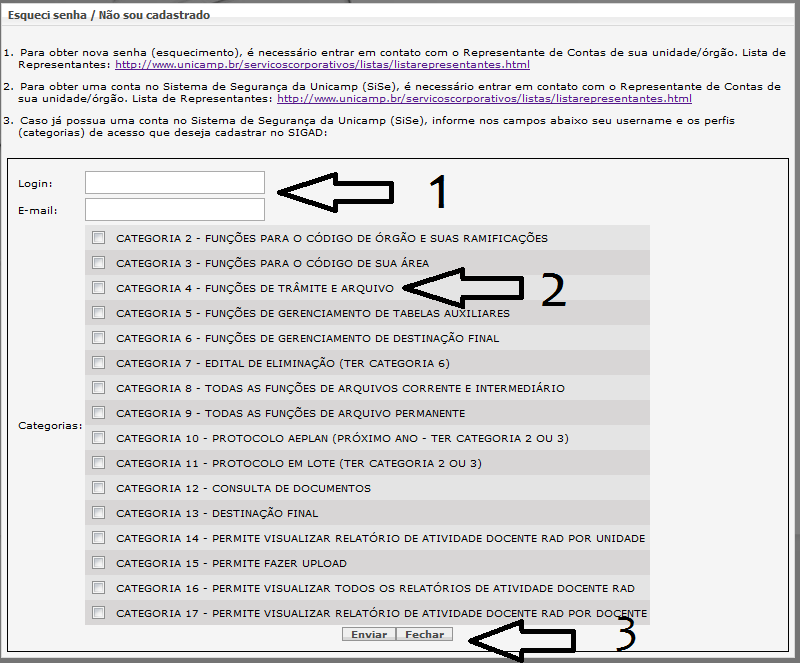This screenshot has width=800, height=663.
Task: Click the 'Esqueci senha / Não sou cadastrado' heading
Action: pyautogui.click(x=109, y=15)
